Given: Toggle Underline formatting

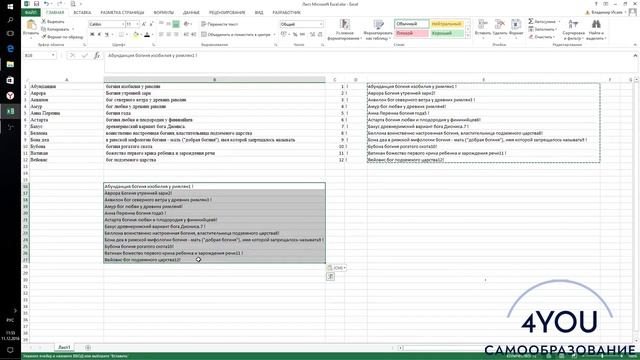Looking at the screenshot, I should point(107,35).
